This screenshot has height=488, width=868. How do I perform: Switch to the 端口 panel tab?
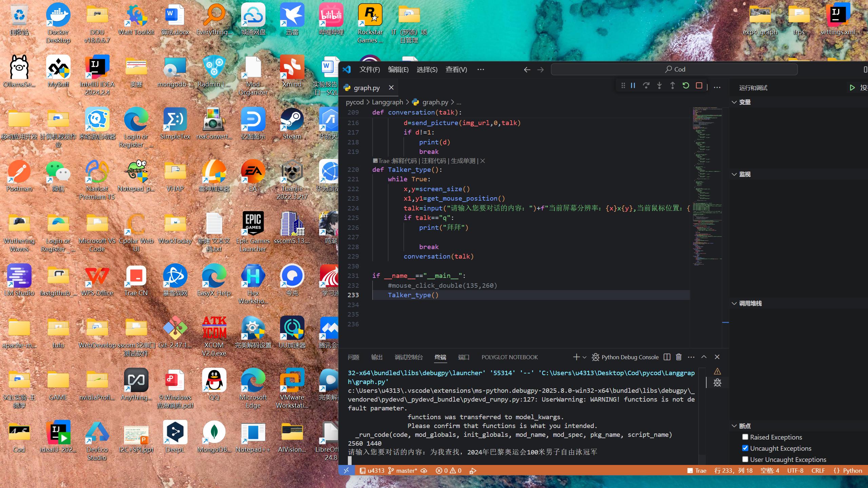[463, 357]
